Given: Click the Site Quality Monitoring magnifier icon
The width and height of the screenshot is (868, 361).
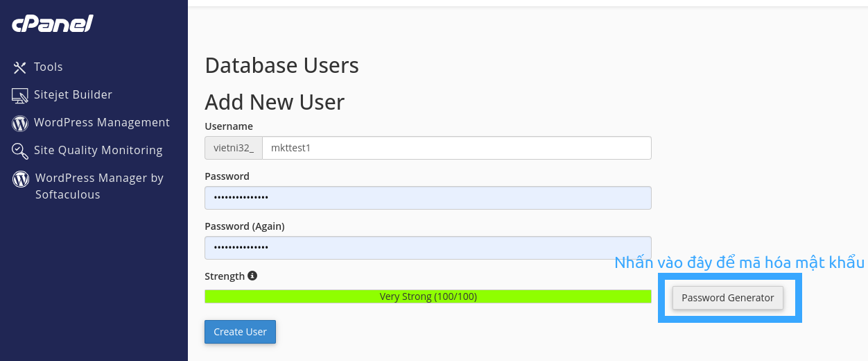Looking at the screenshot, I should (x=20, y=151).
